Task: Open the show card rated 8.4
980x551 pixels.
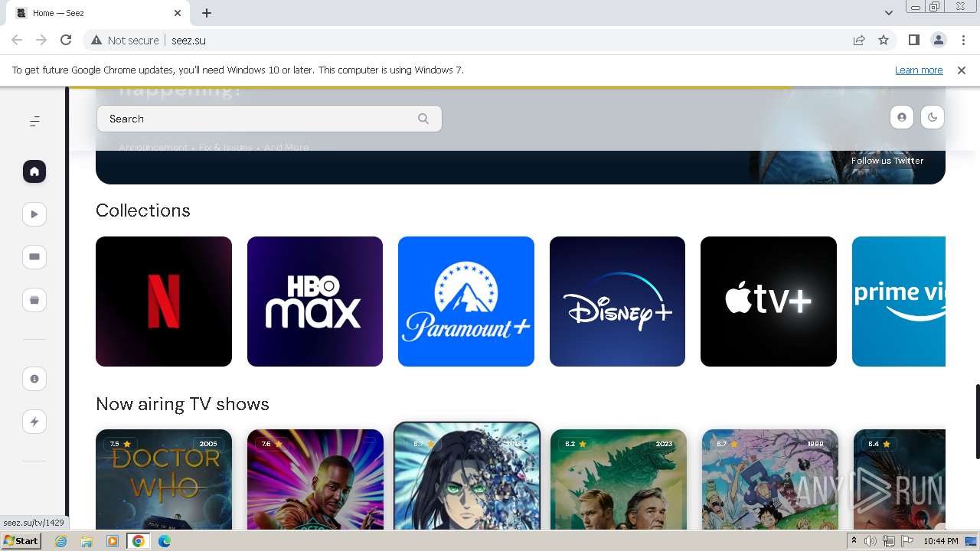Action: 900,479
